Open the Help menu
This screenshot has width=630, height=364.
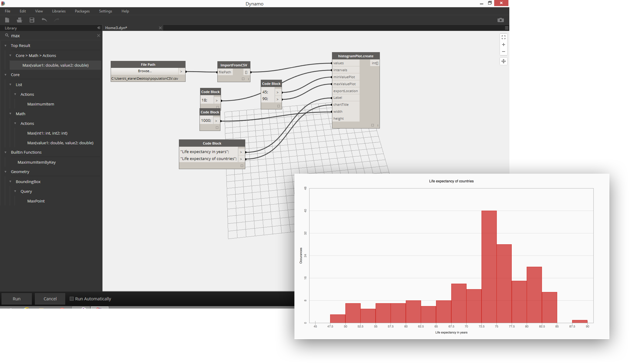click(125, 11)
